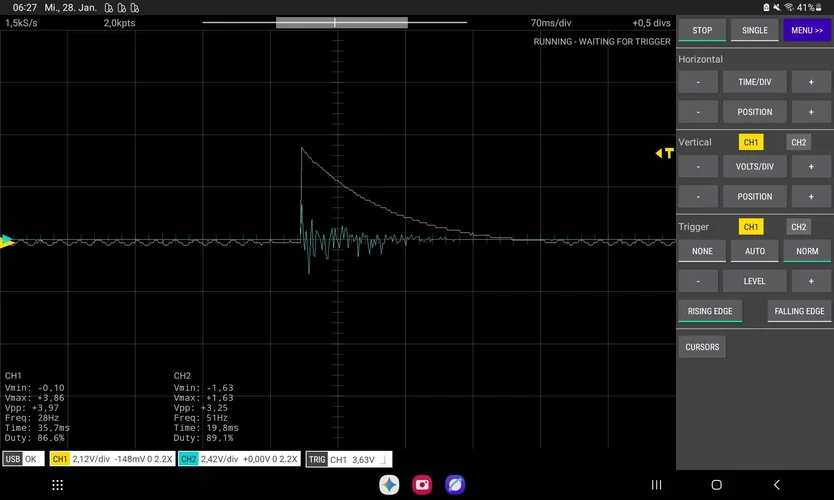
Task: Tap the trigger LEVEL button
Action: coord(754,281)
